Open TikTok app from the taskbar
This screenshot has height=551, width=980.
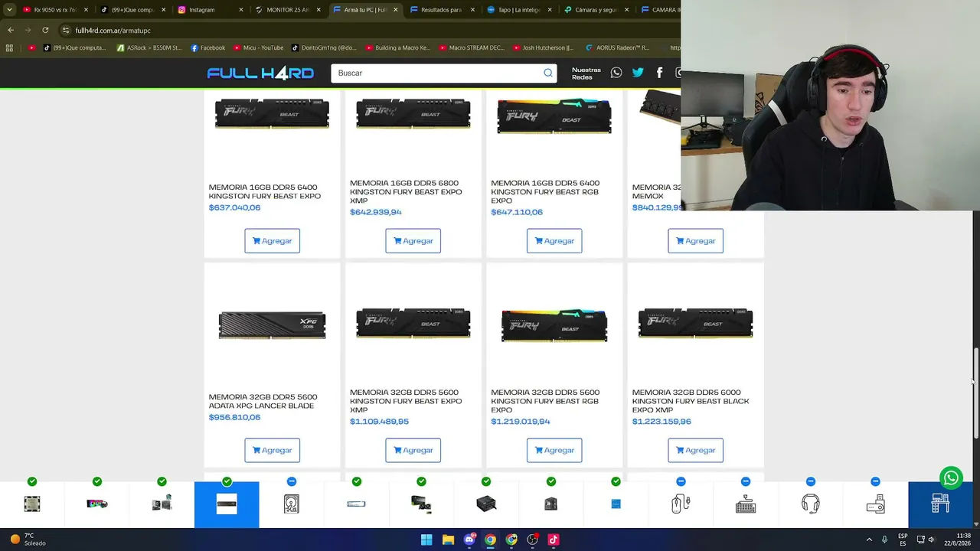[x=554, y=540]
